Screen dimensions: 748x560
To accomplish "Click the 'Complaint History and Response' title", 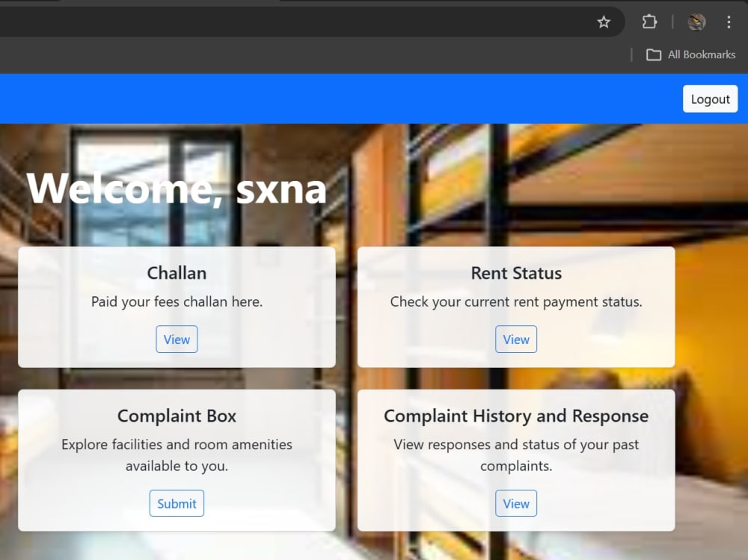I will (x=516, y=416).
